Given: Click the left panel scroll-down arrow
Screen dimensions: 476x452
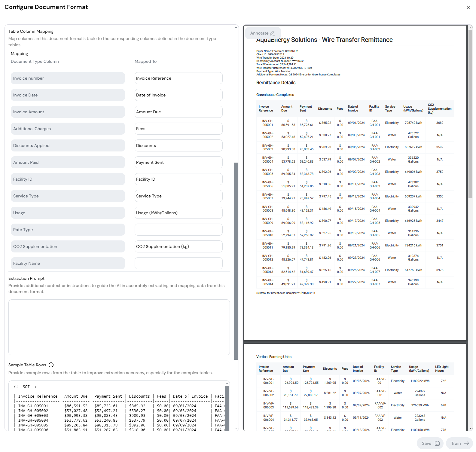Looking at the screenshot, I should click(236, 428).
